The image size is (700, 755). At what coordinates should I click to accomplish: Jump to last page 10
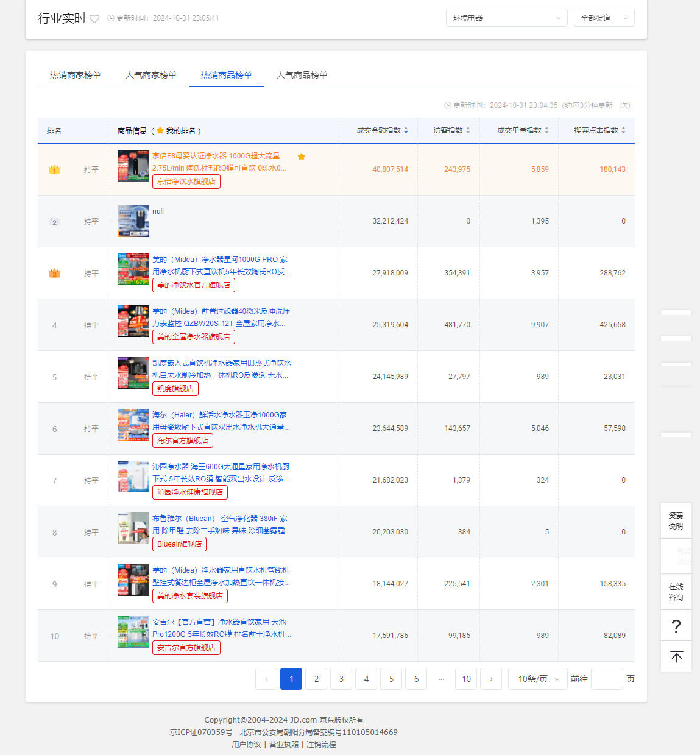[x=466, y=679]
